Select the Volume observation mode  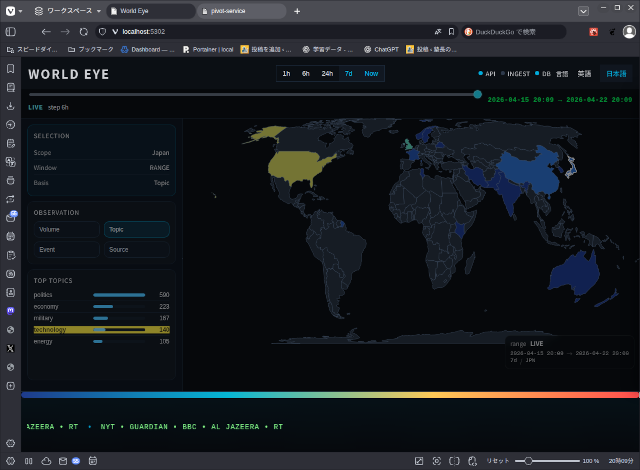(68, 229)
